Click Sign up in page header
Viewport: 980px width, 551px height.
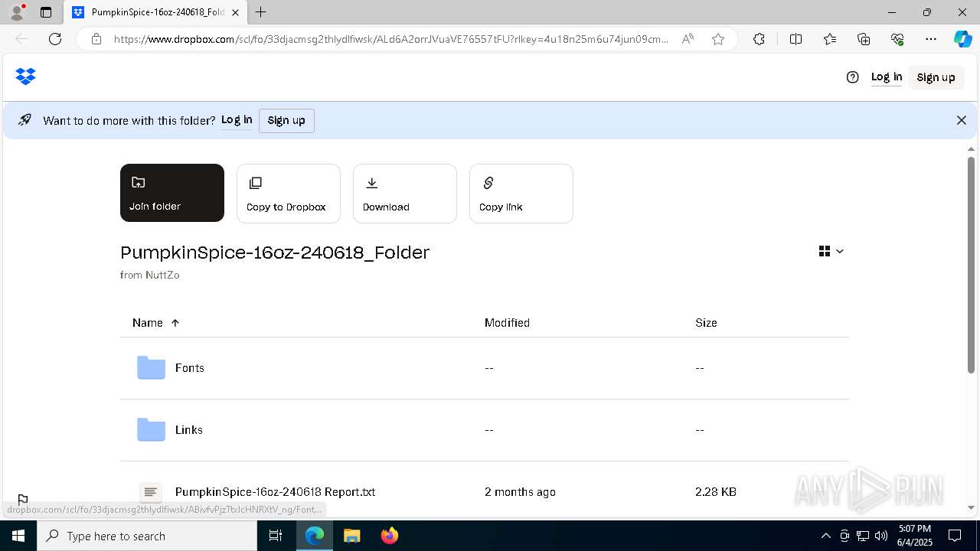[936, 77]
